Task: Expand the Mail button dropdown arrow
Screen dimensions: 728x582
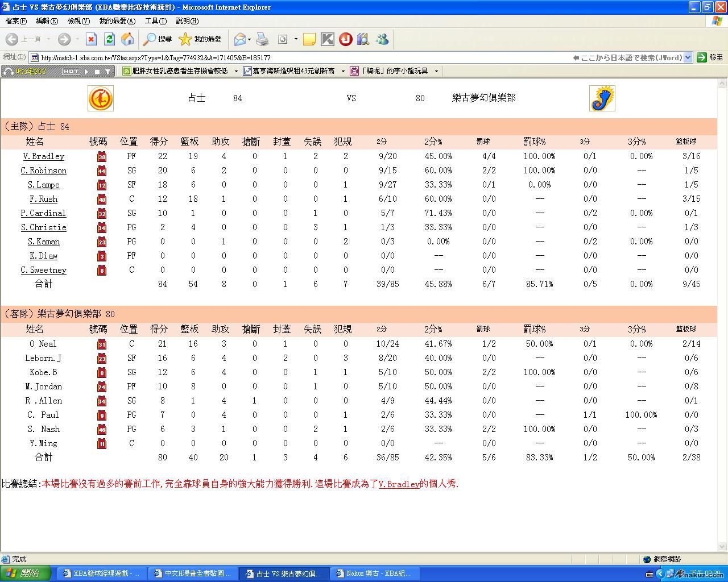Action: tap(249, 39)
